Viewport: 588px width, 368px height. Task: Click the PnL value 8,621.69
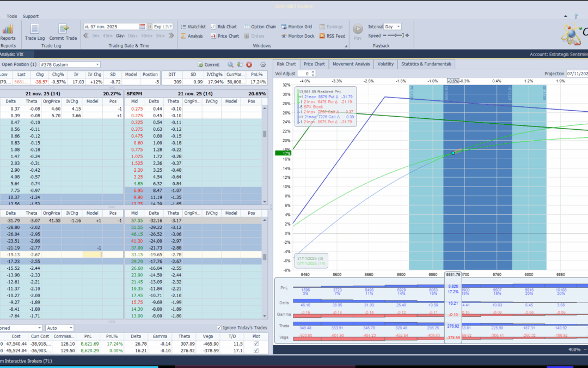pyautogui.click(x=90, y=343)
